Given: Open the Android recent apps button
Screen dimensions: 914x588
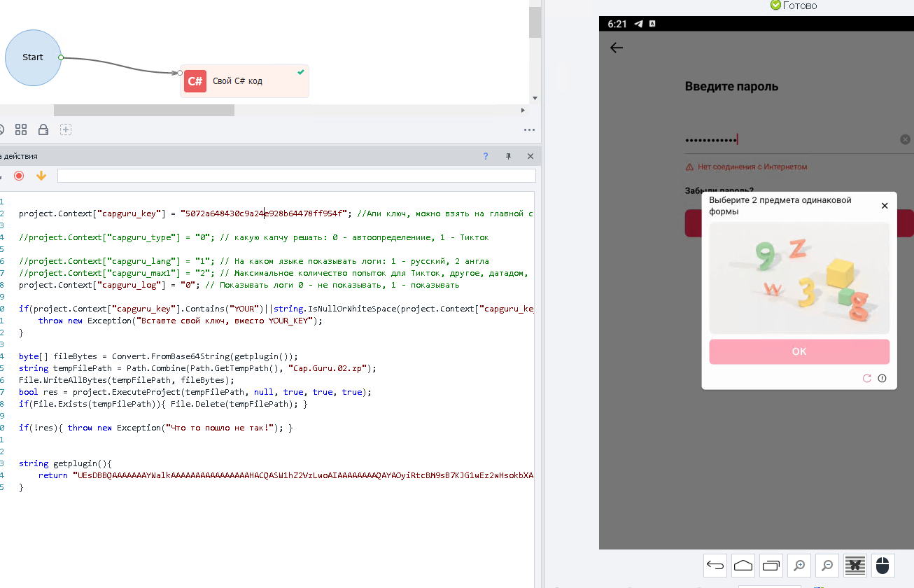Looking at the screenshot, I should [771, 565].
